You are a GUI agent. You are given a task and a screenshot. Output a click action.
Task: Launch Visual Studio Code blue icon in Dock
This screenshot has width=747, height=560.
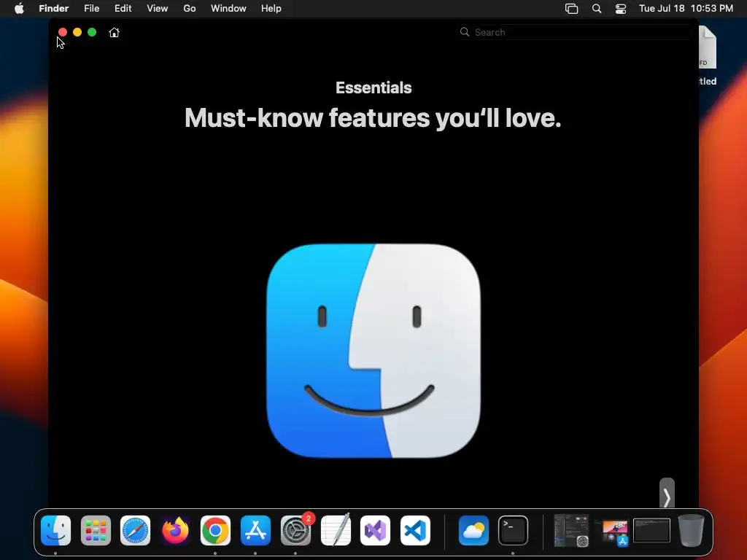tap(415, 531)
